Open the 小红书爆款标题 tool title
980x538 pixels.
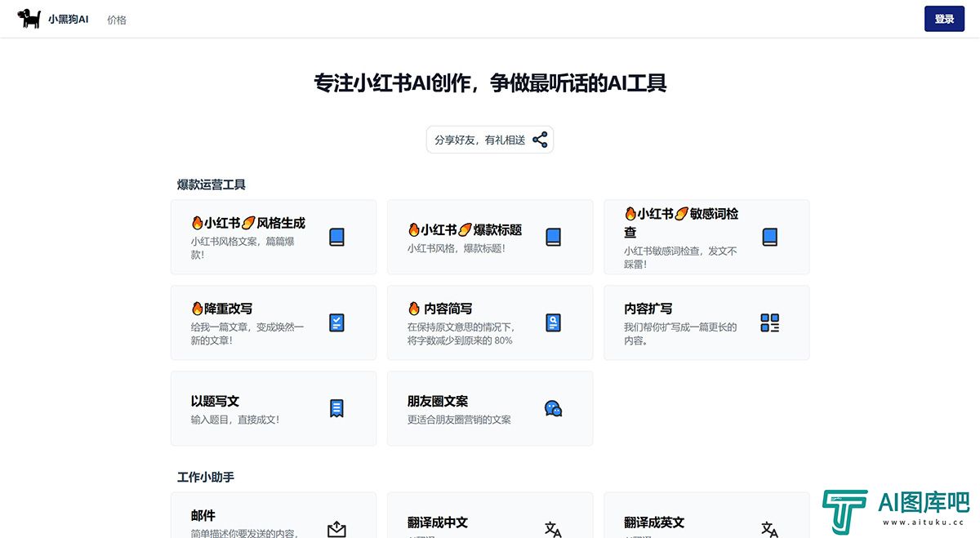click(x=465, y=229)
